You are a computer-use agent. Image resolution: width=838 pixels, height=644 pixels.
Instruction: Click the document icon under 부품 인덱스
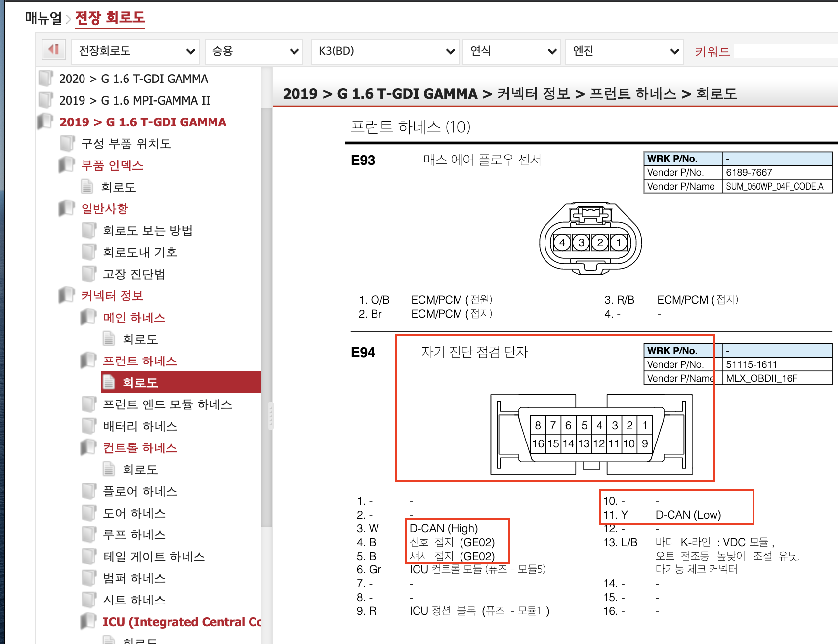(x=87, y=187)
